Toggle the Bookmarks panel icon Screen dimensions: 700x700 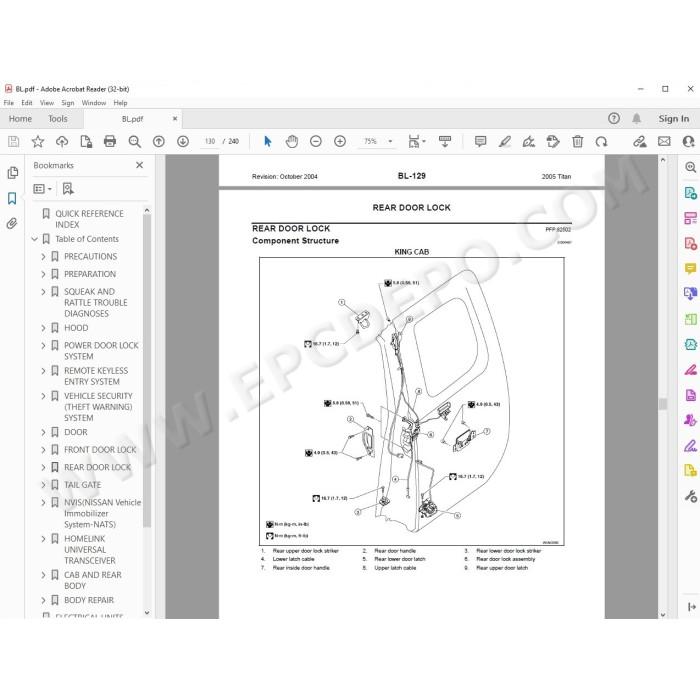[x=12, y=198]
